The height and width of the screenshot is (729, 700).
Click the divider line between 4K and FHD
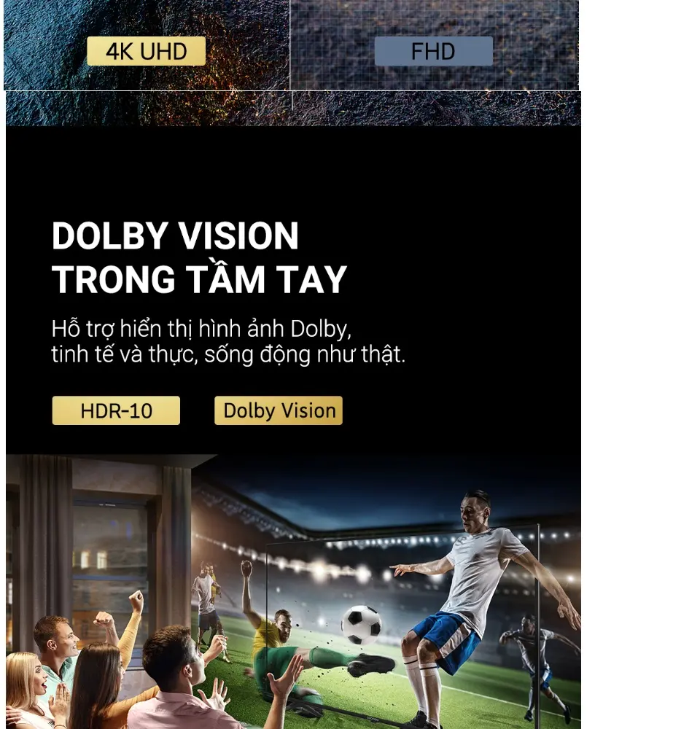pyautogui.click(x=289, y=45)
